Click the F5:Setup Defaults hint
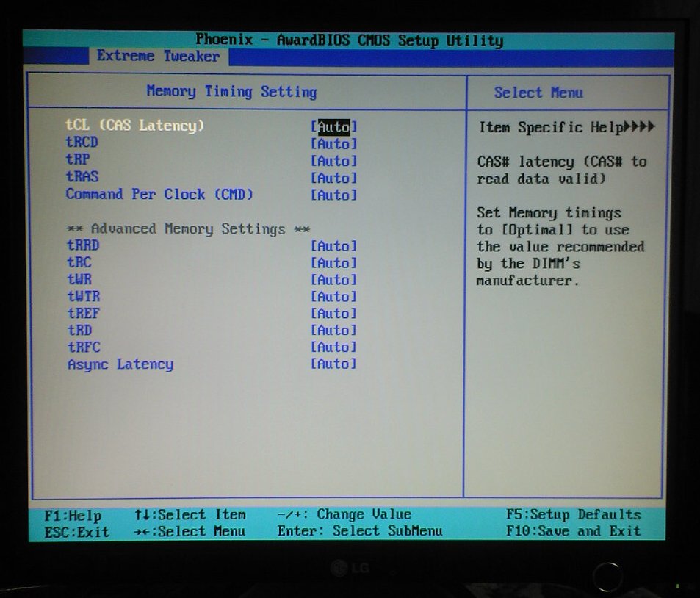This screenshot has height=598, width=700. pos(574,515)
